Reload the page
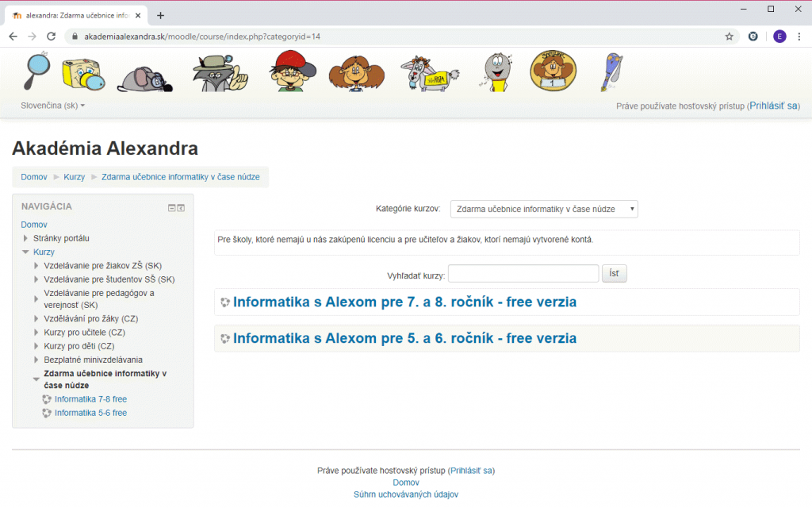The width and height of the screenshot is (812, 508). [51, 37]
